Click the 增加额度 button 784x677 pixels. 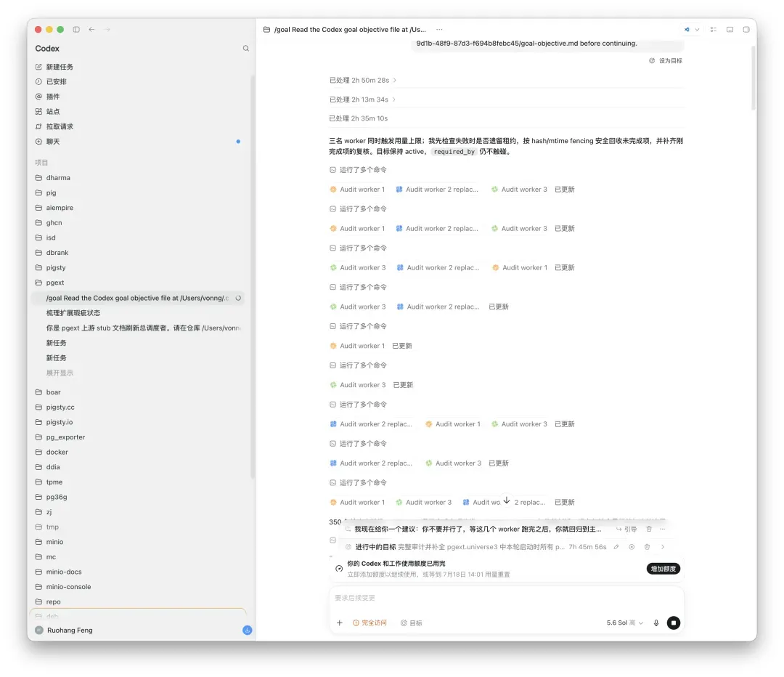point(663,569)
